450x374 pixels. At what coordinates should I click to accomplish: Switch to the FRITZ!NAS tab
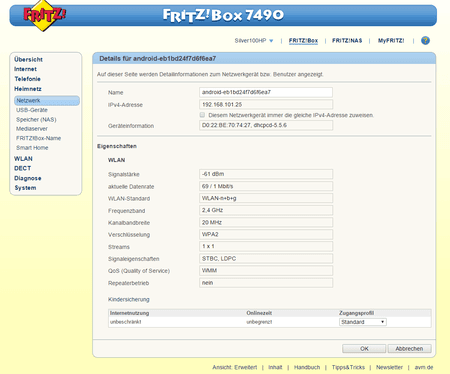[347, 41]
